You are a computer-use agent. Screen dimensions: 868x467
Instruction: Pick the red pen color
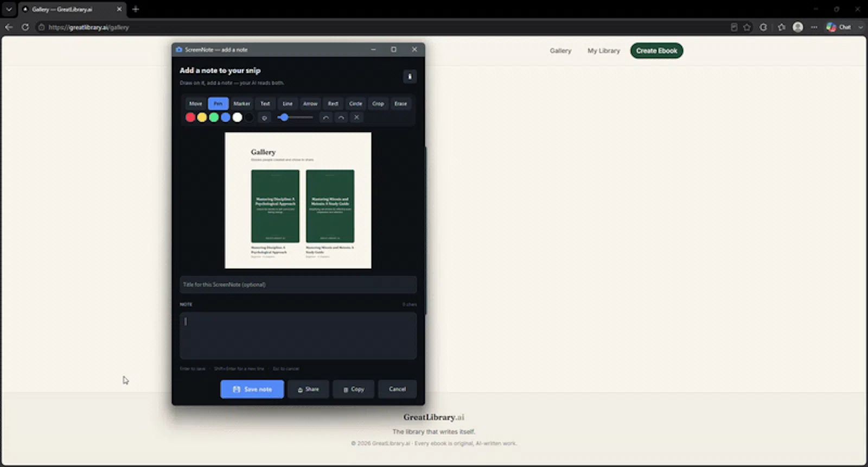click(190, 117)
